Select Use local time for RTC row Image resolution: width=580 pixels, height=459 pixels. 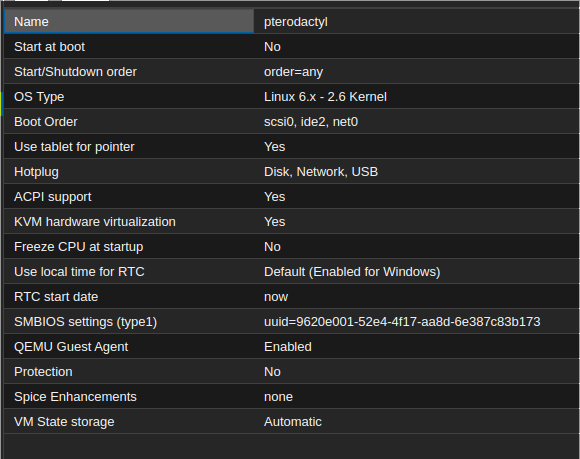pos(291,271)
